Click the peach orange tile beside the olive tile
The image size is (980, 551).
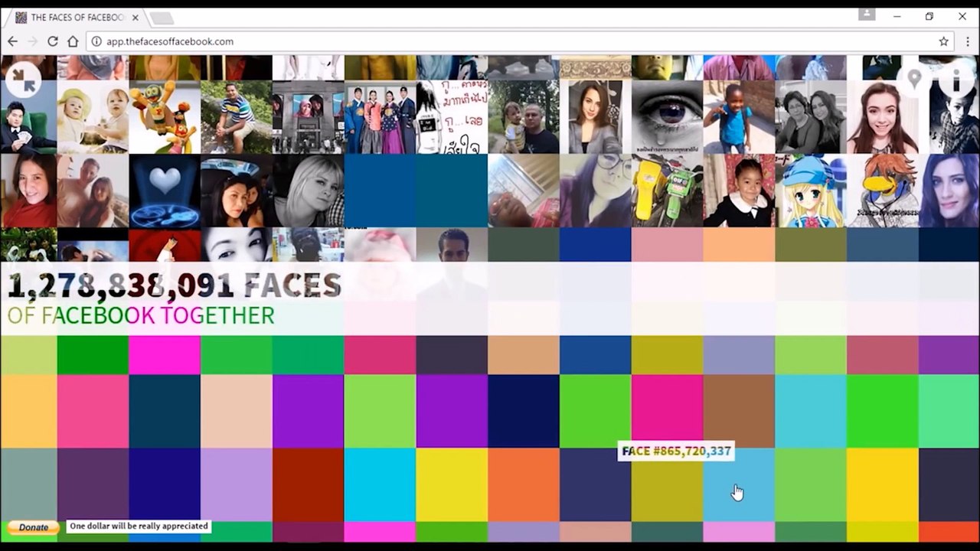pos(739,245)
